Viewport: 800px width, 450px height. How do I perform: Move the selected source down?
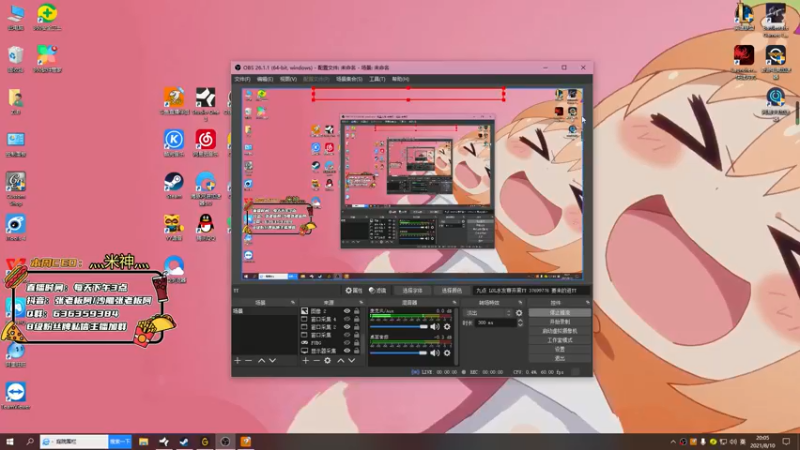352,361
